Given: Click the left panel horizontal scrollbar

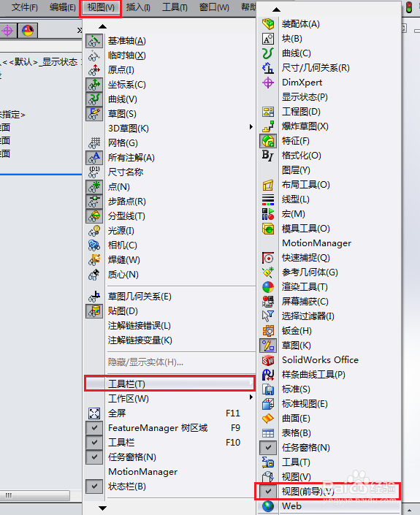Looking at the screenshot, I should [35, 495].
